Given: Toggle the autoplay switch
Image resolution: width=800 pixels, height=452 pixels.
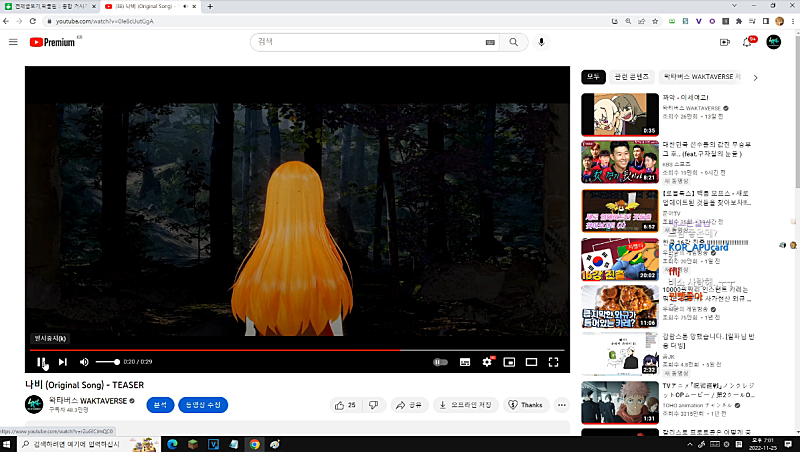Looking at the screenshot, I should coord(440,362).
